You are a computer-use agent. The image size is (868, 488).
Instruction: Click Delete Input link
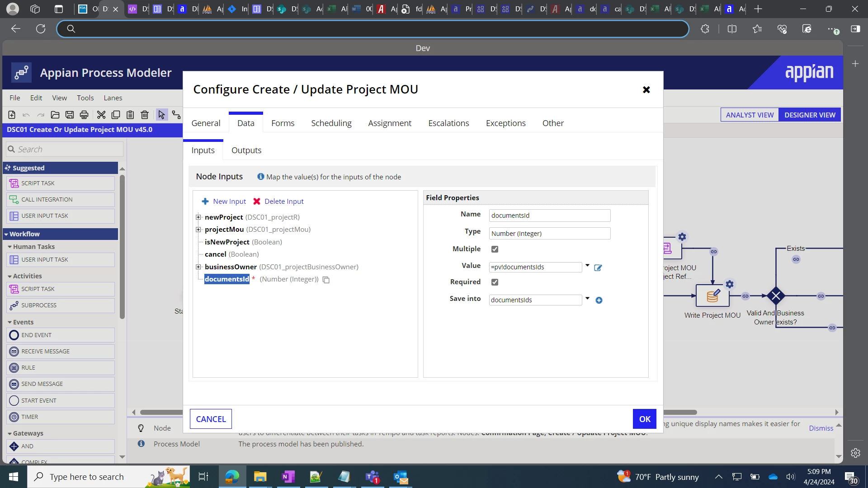pyautogui.click(x=278, y=202)
